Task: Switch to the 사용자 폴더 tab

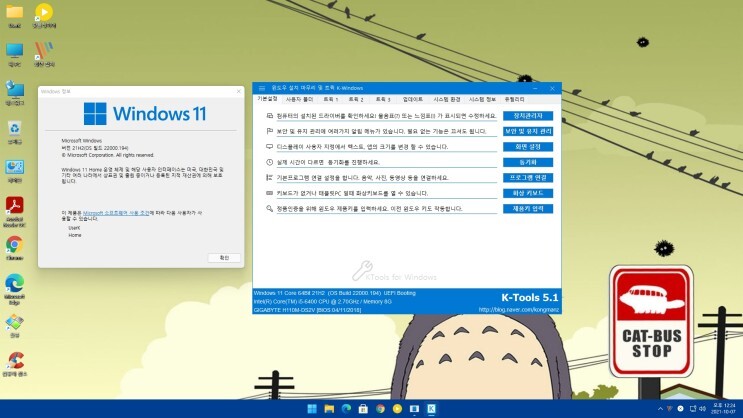Action: pos(299,100)
